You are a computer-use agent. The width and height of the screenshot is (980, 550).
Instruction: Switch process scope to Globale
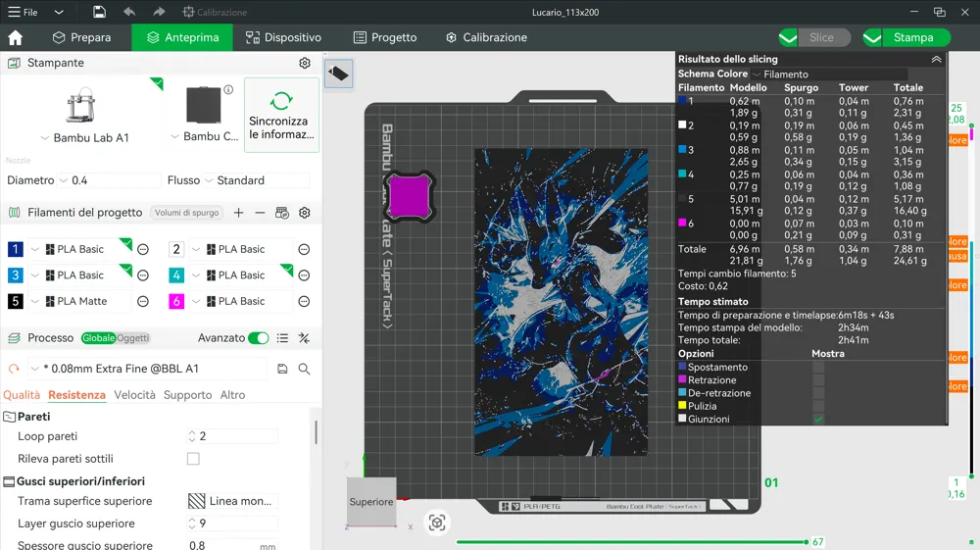click(98, 338)
